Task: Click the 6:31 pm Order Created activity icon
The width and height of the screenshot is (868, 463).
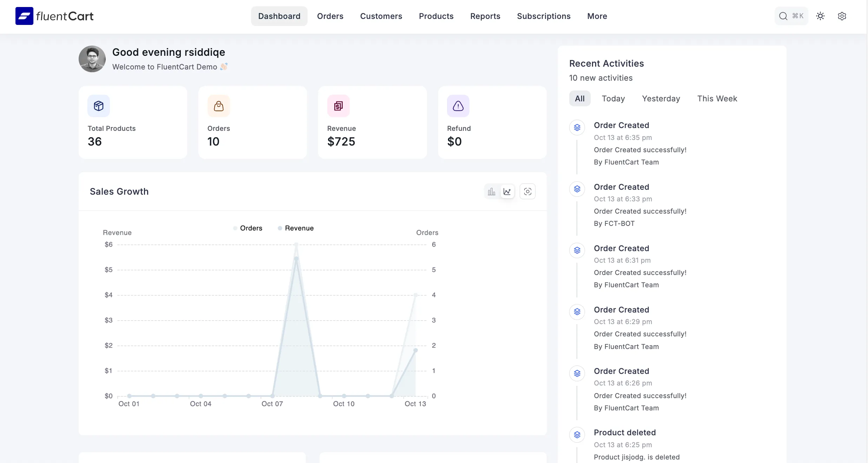Action: click(x=577, y=250)
